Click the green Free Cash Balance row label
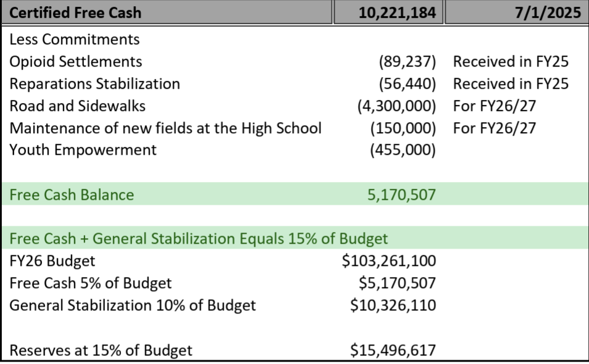589x364 pixels. point(72,195)
